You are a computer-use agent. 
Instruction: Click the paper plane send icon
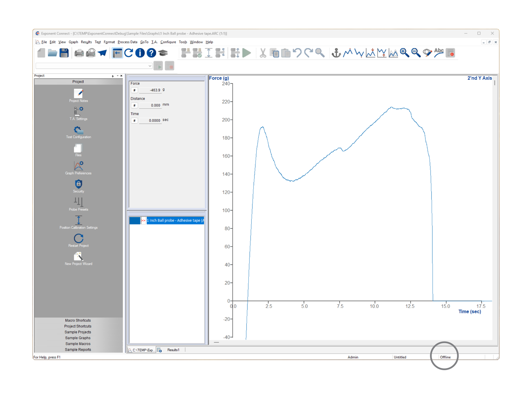click(102, 53)
